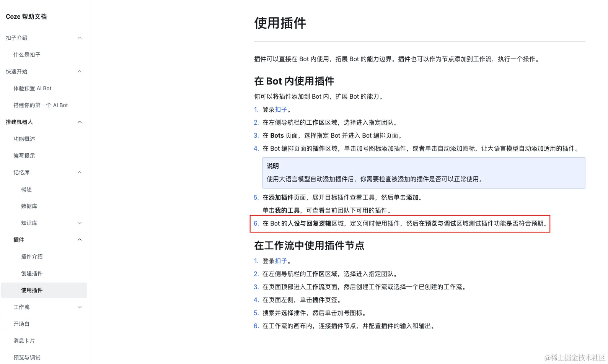
Task: Collapse the 搭建机器人 section chevron
Action: 80,122
